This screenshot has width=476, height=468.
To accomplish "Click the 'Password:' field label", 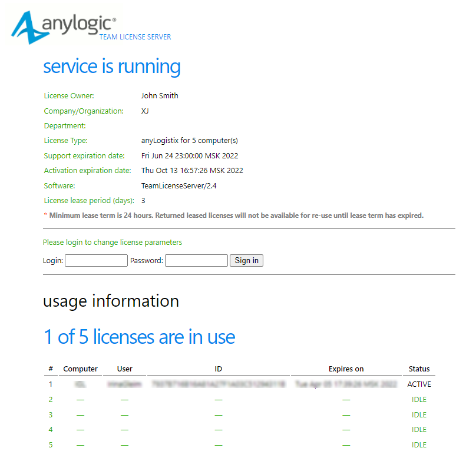I will point(147,261).
